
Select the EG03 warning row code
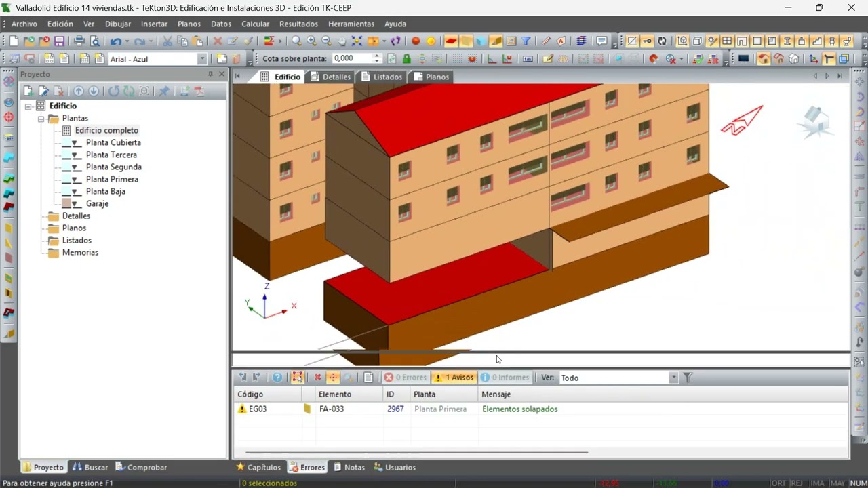(x=258, y=409)
